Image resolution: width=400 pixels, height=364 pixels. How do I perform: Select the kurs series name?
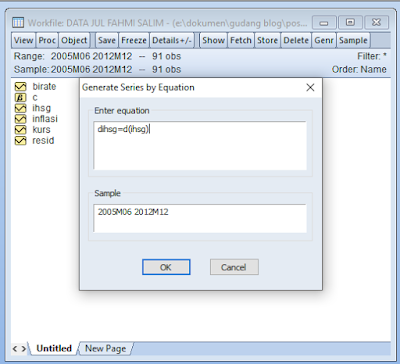[x=41, y=130]
